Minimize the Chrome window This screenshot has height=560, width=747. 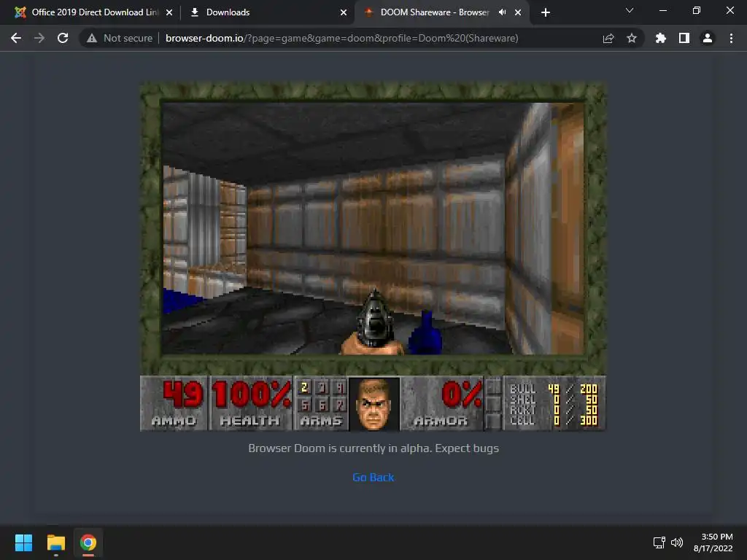point(662,10)
